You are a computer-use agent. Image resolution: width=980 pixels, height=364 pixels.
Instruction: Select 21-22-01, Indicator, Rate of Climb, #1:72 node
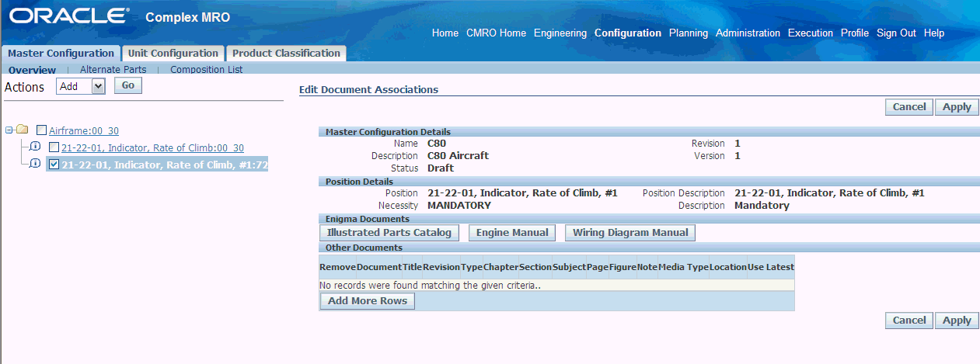pyautogui.click(x=165, y=165)
